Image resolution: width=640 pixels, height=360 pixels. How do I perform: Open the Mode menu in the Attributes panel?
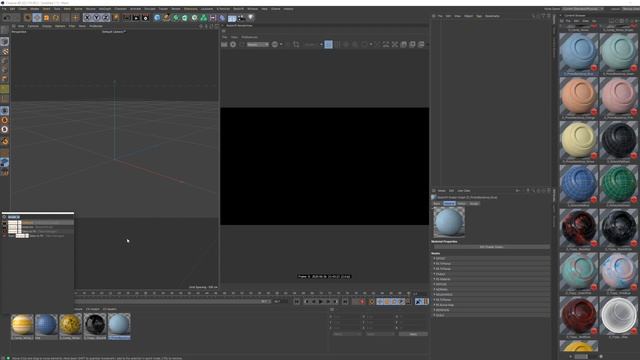pyautogui.click(x=442, y=191)
